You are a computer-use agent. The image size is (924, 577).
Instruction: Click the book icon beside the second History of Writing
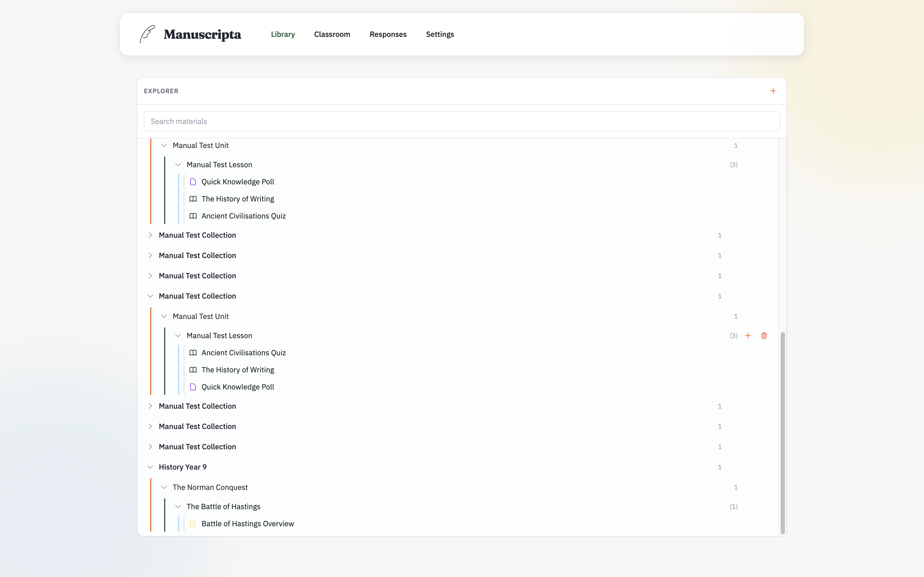[193, 369]
